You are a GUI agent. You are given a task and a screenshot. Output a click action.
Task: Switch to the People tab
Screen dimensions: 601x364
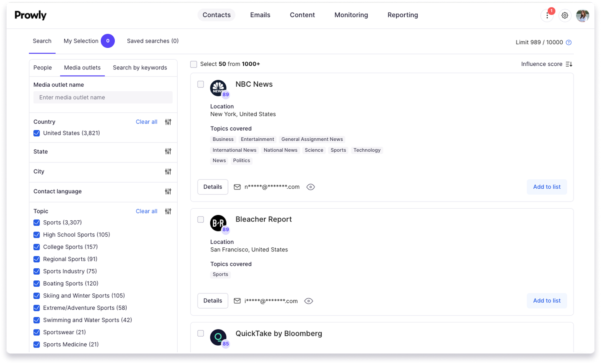coord(42,68)
